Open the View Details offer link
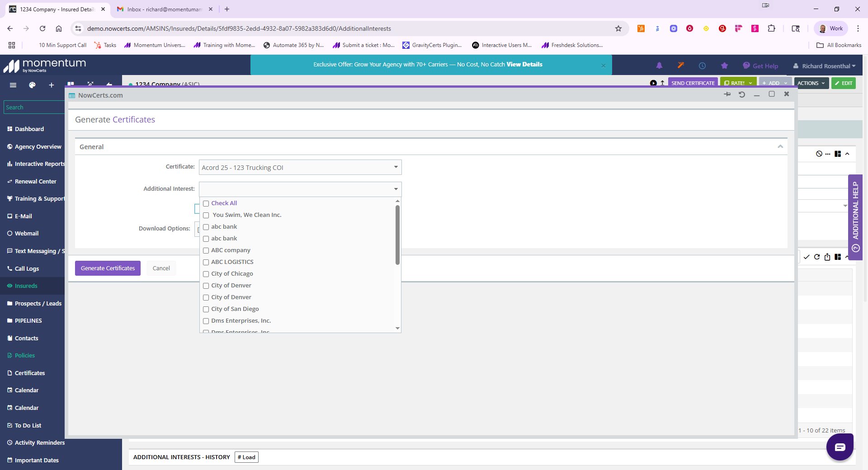This screenshot has width=868, height=470. 524,64
